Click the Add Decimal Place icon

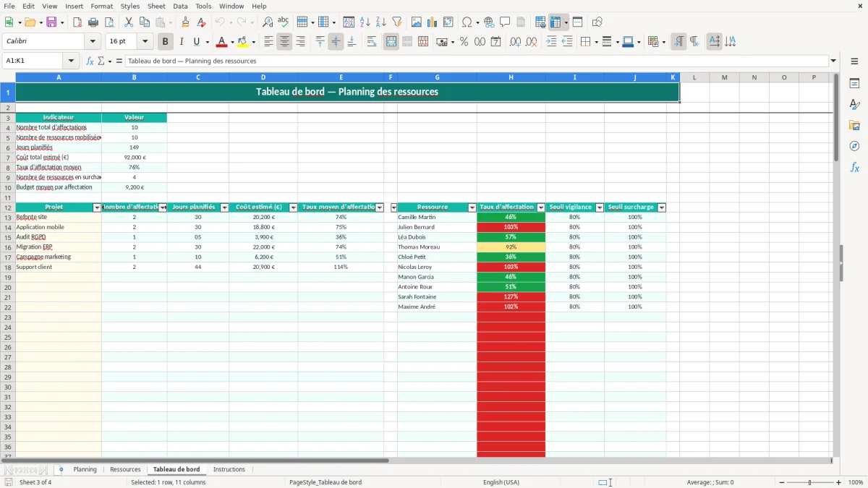(x=515, y=42)
